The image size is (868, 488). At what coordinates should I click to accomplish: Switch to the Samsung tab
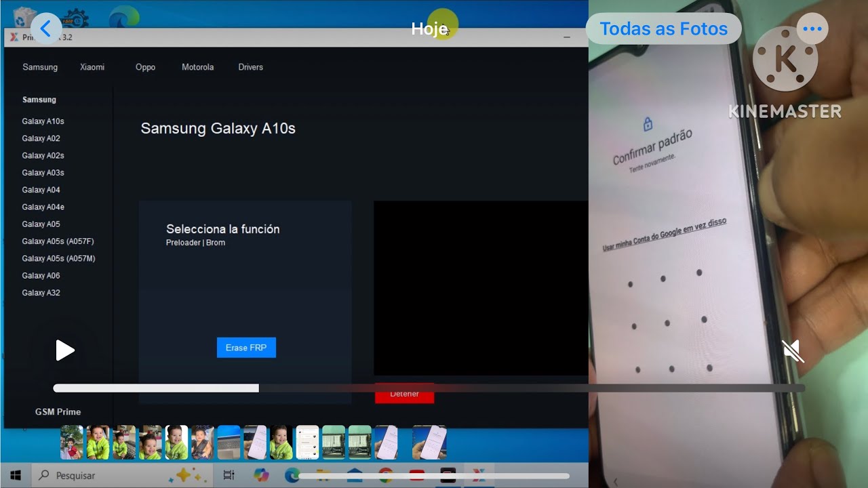pos(40,67)
